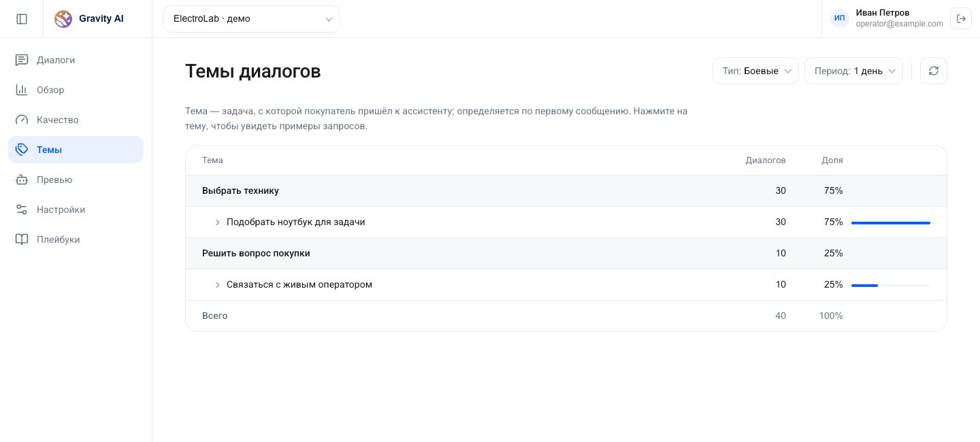Click the Превью robot icon
Image resolution: width=980 pixels, height=442 pixels.
click(x=22, y=180)
